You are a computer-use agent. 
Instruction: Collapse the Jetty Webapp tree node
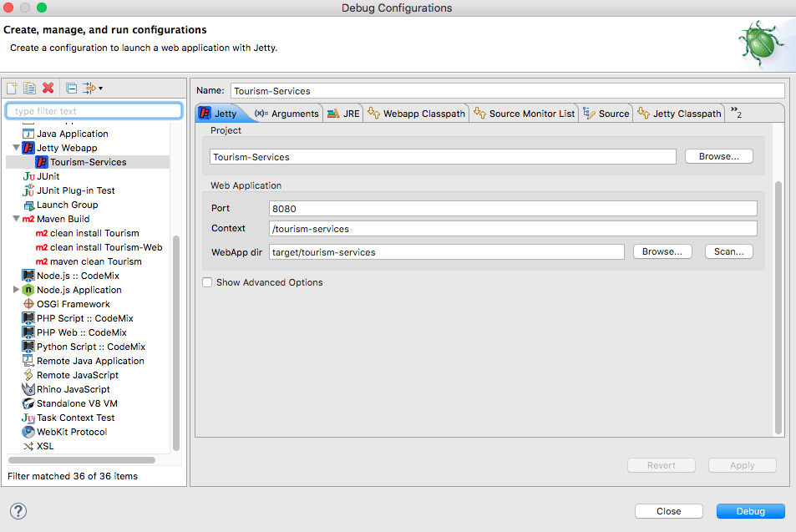click(x=16, y=148)
